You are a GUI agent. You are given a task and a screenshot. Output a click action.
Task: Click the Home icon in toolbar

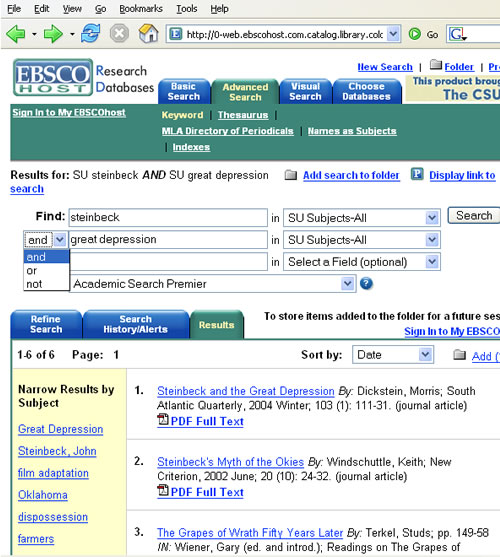click(x=148, y=33)
